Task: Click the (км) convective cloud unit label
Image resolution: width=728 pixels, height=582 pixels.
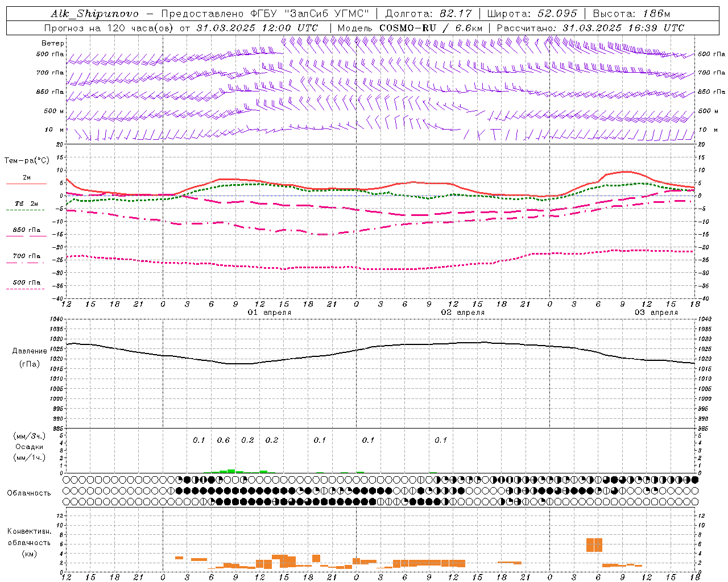Action: (x=30, y=554)
